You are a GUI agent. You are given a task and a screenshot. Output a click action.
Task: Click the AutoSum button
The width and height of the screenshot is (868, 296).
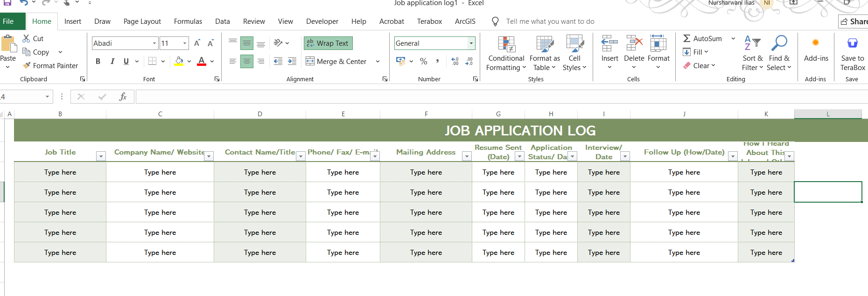(x=703, y=39)
